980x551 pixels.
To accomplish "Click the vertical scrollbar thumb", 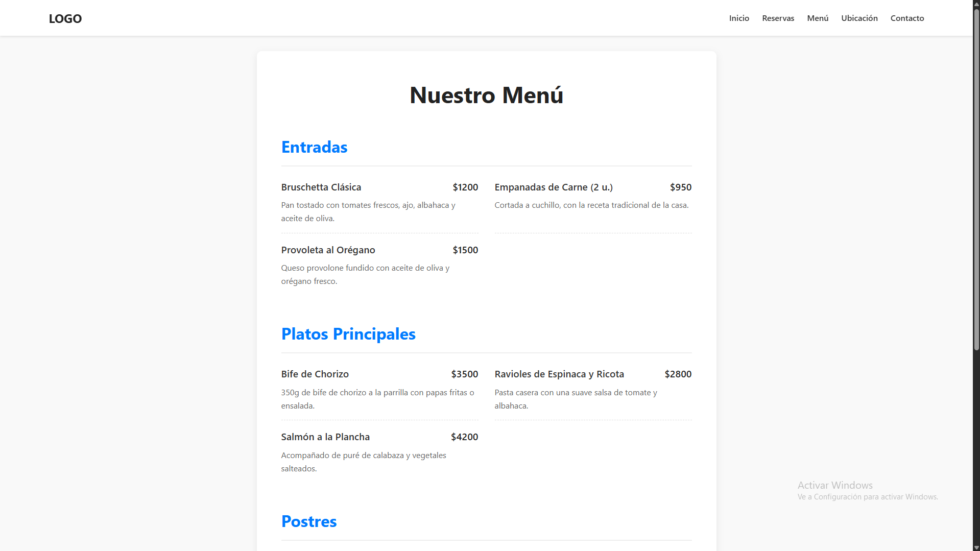I will point(976,179).
